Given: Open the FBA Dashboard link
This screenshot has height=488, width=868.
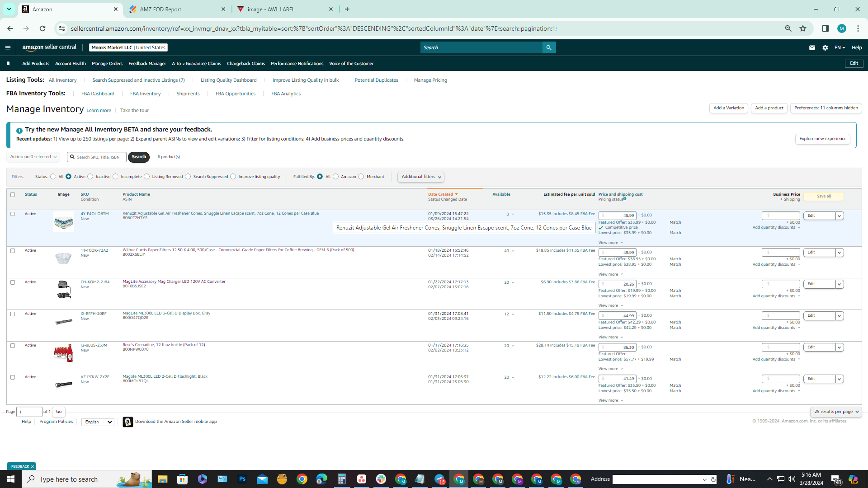Looking at the screenshot, I should (98, 94).
